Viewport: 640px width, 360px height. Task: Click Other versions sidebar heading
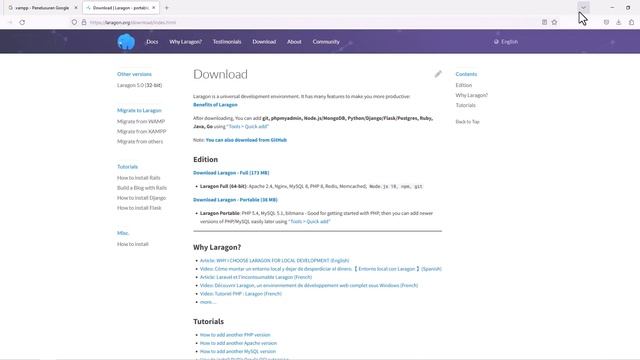(134, 74)
